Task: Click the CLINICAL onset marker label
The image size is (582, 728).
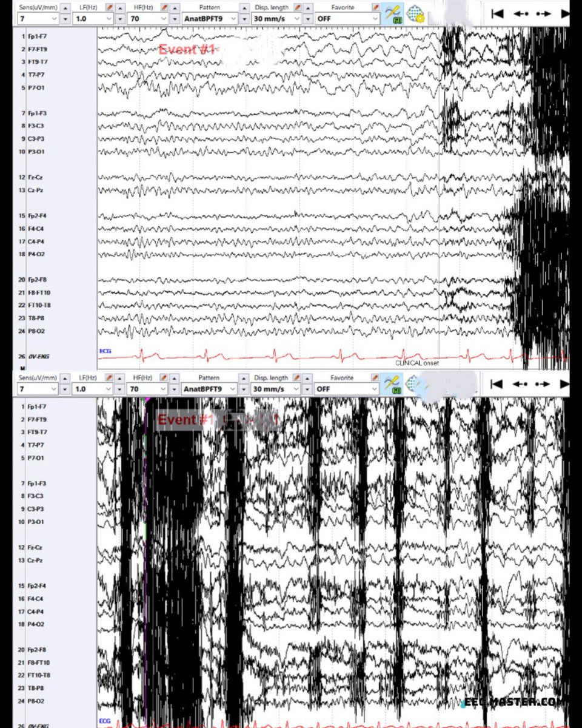Action: [417, 363]
